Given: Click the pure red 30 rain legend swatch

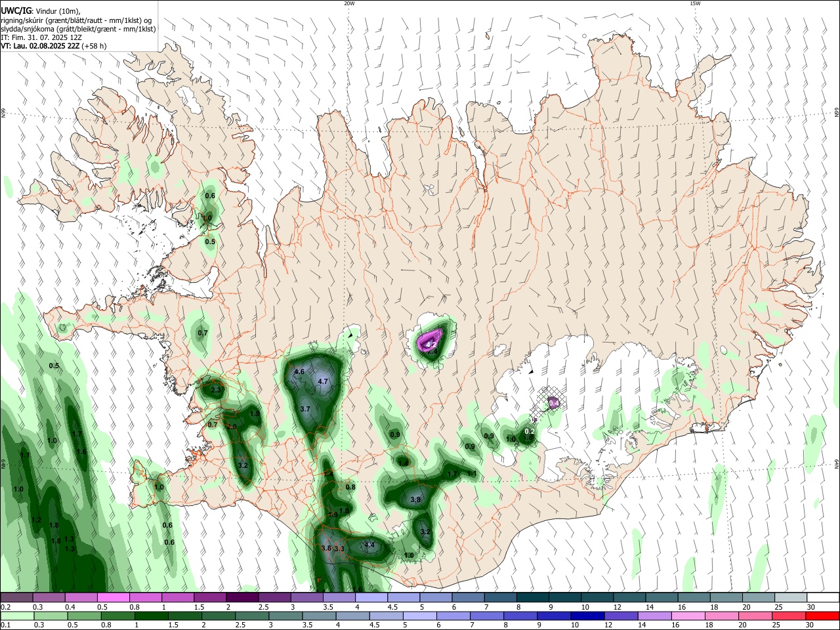Looking at the screenshot, I should point(822,616).
